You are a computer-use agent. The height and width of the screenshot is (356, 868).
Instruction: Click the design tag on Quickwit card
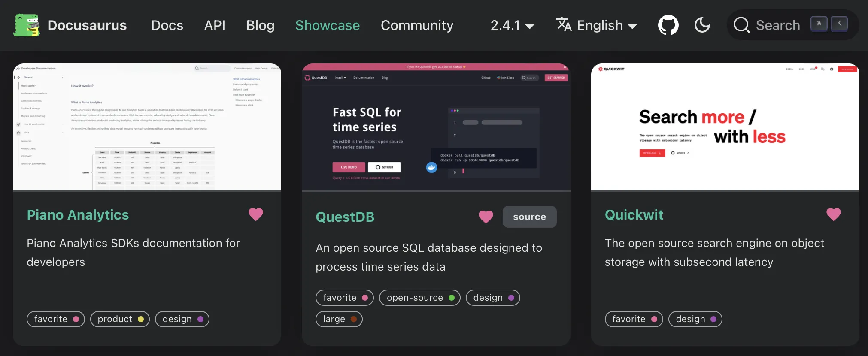[695, 319]
